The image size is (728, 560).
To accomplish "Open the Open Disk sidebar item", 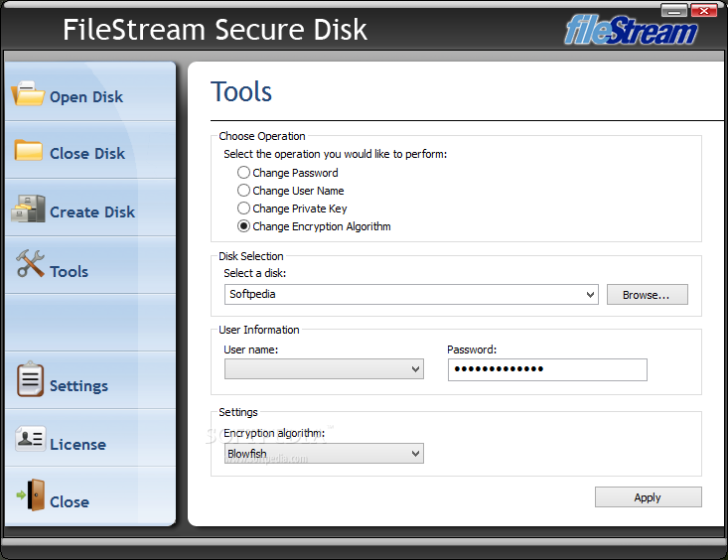I will tap(90, 91).
